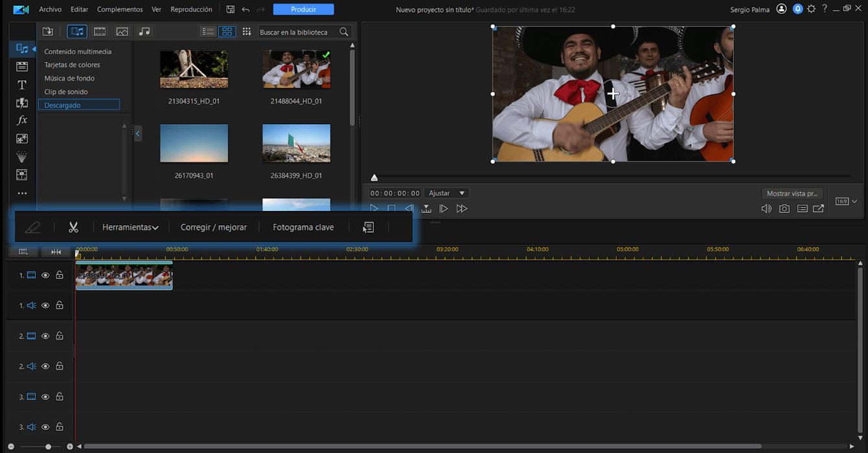This screenshot has width=868, height=453.
Task: Open the Reproducción menu
Action: point(191,10)
